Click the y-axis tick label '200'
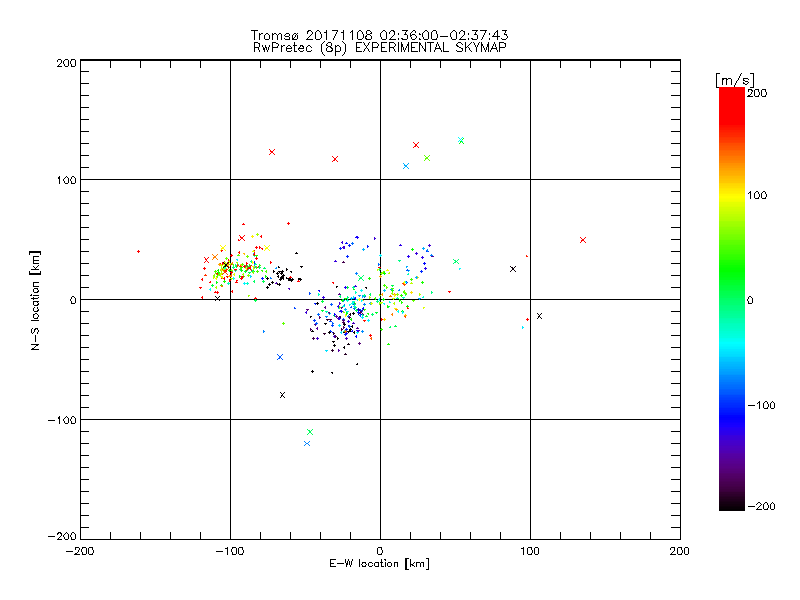Screen dimensions: 800x600 pyautogui.click(x=67, y=63)
